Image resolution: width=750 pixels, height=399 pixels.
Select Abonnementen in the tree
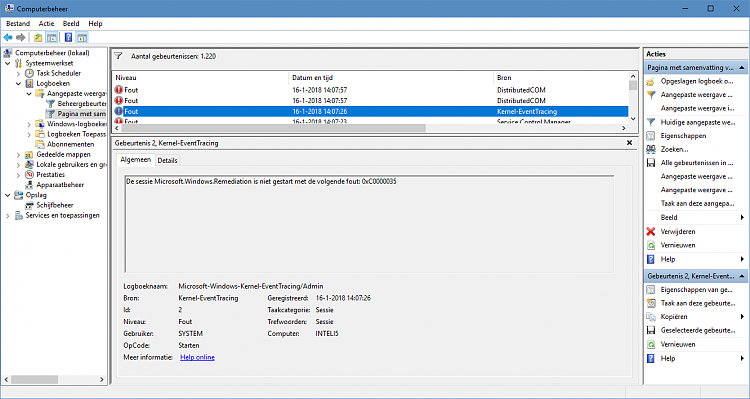pos(70,144)
